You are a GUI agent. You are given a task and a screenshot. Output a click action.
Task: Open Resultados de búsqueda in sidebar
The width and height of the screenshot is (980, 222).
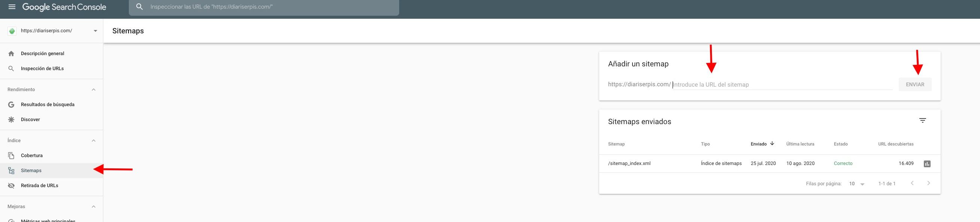click(47, 104)
